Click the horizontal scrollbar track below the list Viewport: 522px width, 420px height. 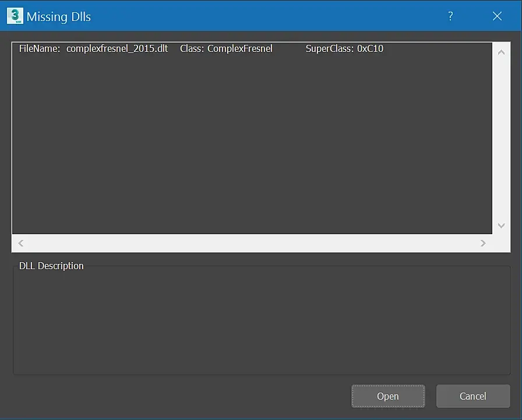[252, 243]
